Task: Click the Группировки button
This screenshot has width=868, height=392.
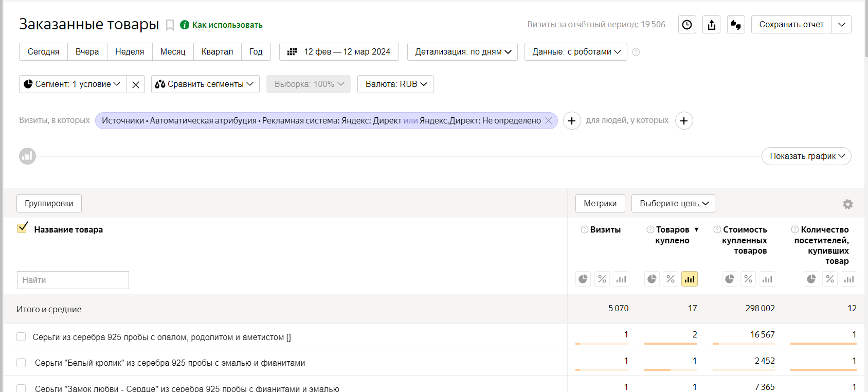Action: (49, 204)
